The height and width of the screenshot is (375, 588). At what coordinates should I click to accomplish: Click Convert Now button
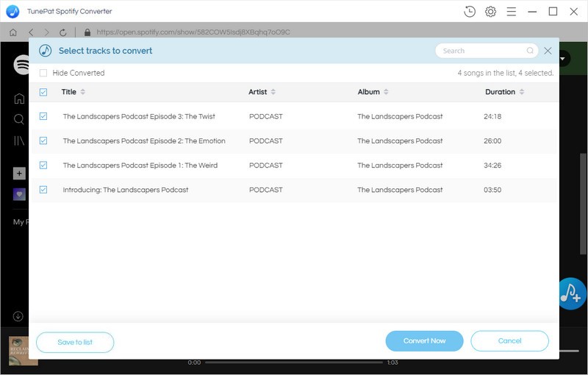point(425,341)
